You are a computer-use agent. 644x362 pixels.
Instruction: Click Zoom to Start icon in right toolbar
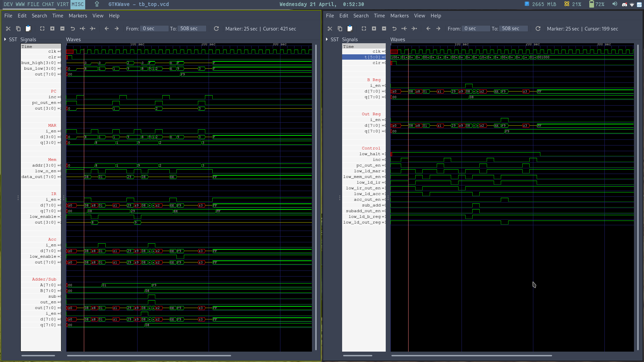404,29
